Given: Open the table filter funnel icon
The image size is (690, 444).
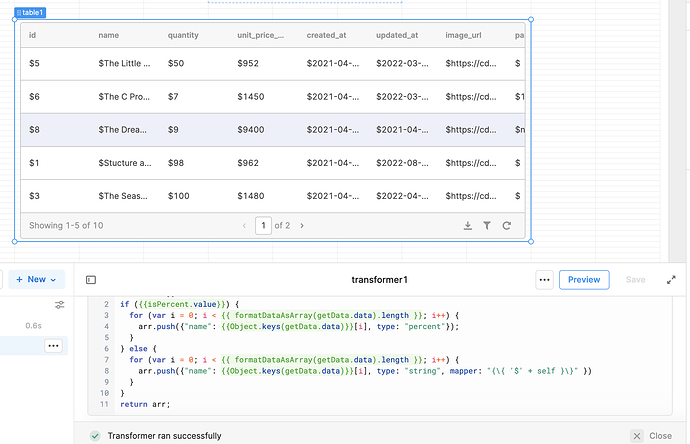Looking at the screenshot, I should coord(487,226).
